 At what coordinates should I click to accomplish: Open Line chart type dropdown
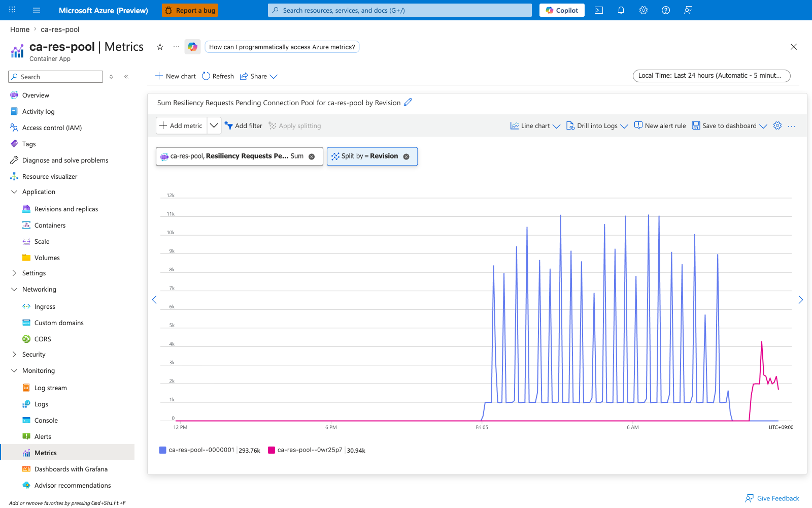pyautogui.click(x=535, y=126)
